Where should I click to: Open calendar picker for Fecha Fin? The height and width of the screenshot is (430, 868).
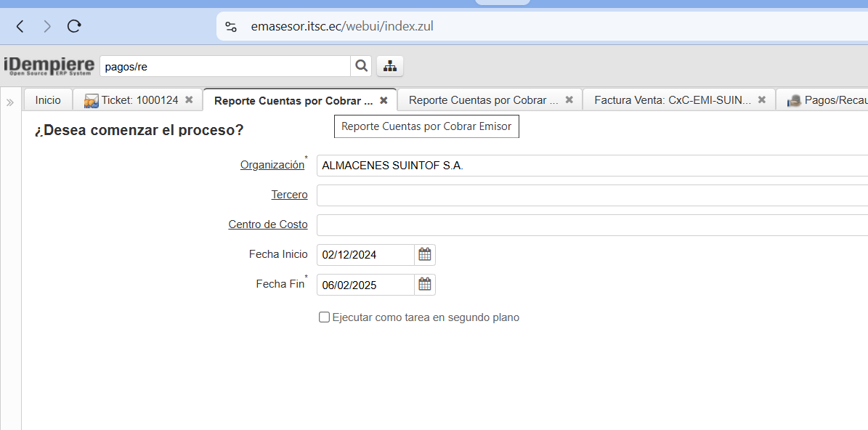tap(425, 285)
